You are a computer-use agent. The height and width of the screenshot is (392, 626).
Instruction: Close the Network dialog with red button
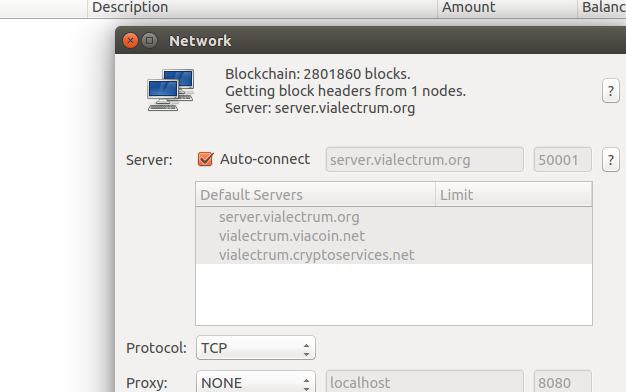pyautogui.click(x=130, y=41)
